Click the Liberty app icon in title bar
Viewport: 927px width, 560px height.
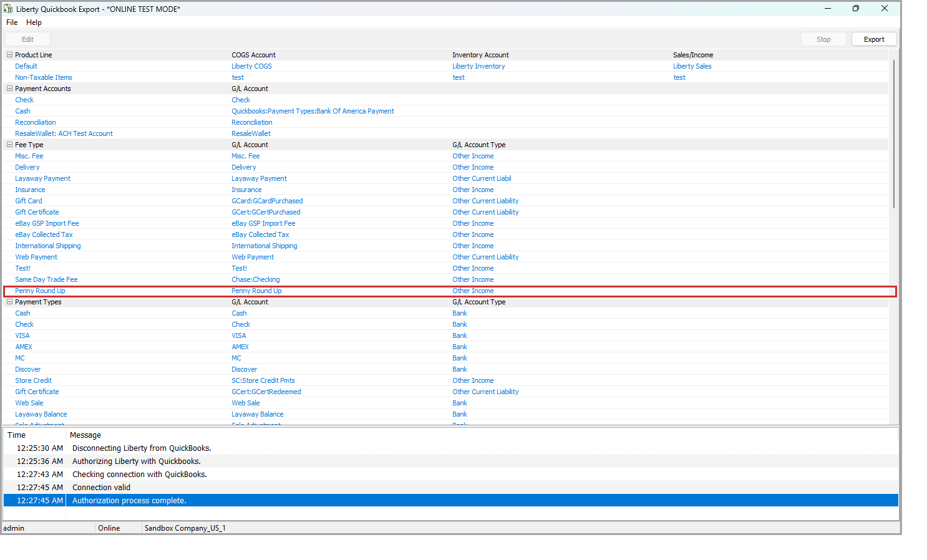[x=8, y=9]
